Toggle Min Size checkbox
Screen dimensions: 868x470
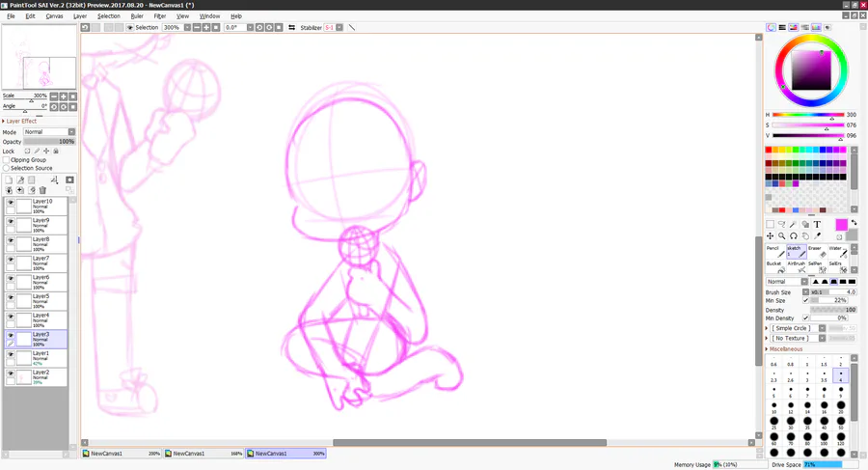click(x=806, y=300)
